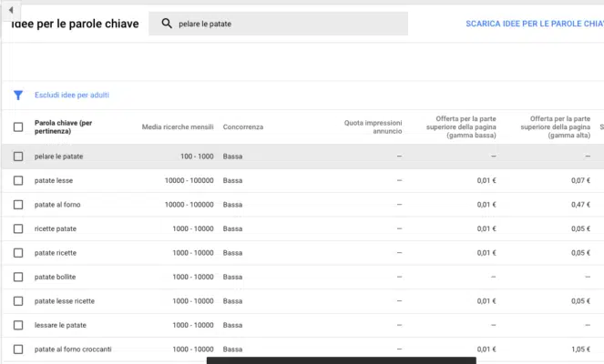Click '1000 - 10000' in lessare le patate row

(x=193, y=325)
